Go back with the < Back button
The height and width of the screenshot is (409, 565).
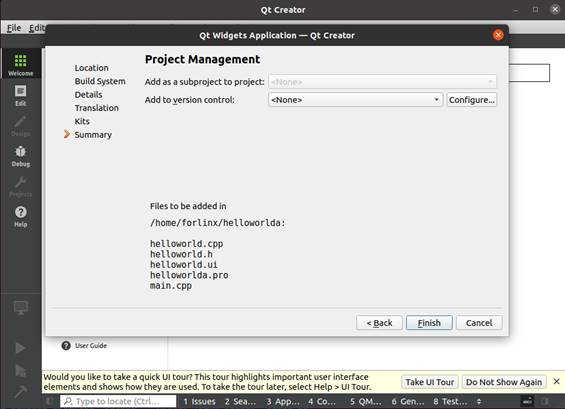[x=379, y=323]
